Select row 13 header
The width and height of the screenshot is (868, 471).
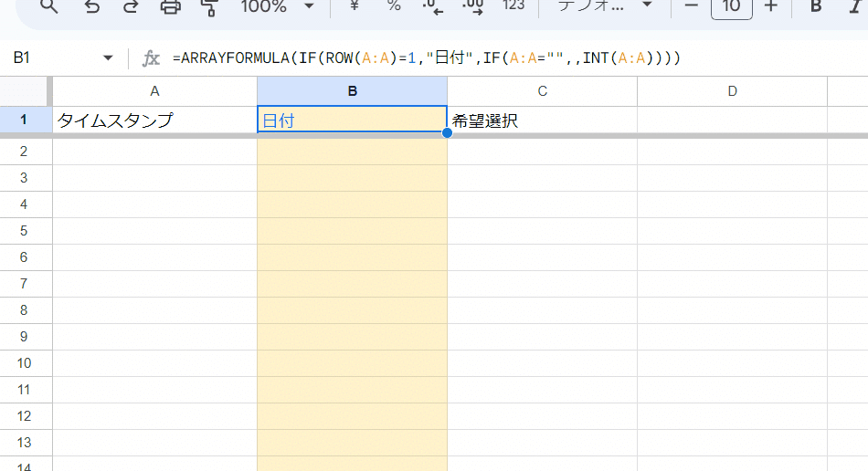[24, 443]
